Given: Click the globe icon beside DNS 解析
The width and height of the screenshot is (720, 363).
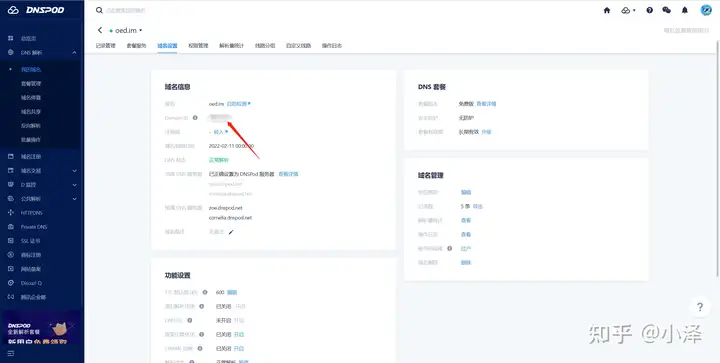Looking at the screenshot, I should [11, 52].
